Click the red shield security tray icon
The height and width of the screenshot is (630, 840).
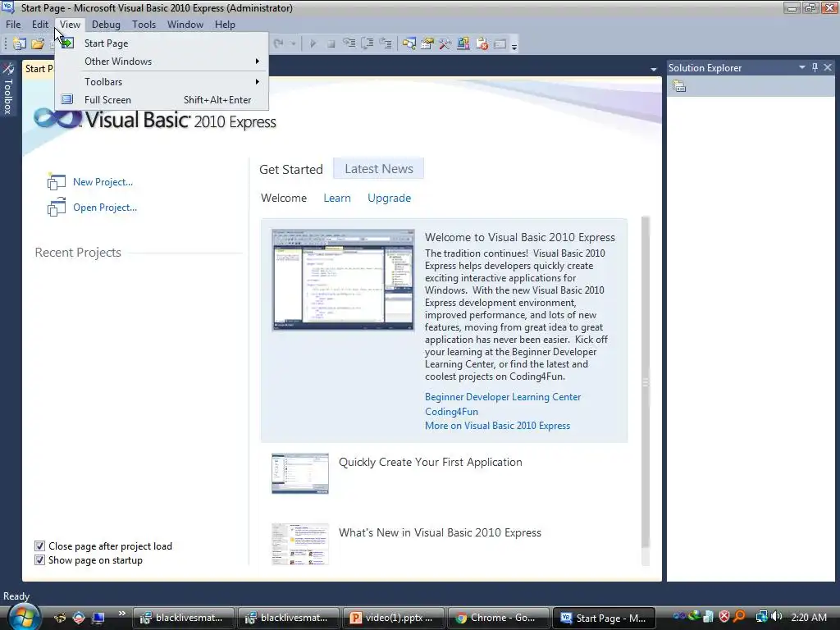click(x=724, y=617)
